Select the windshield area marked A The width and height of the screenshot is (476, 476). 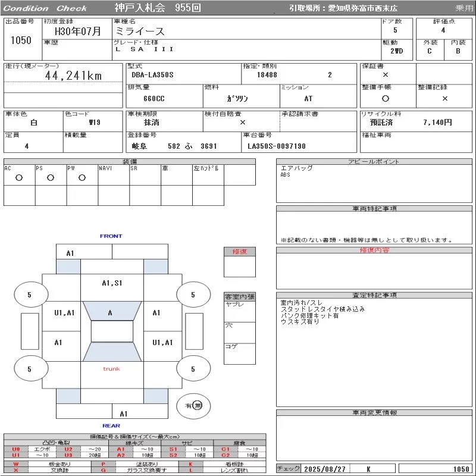[110, 313]
